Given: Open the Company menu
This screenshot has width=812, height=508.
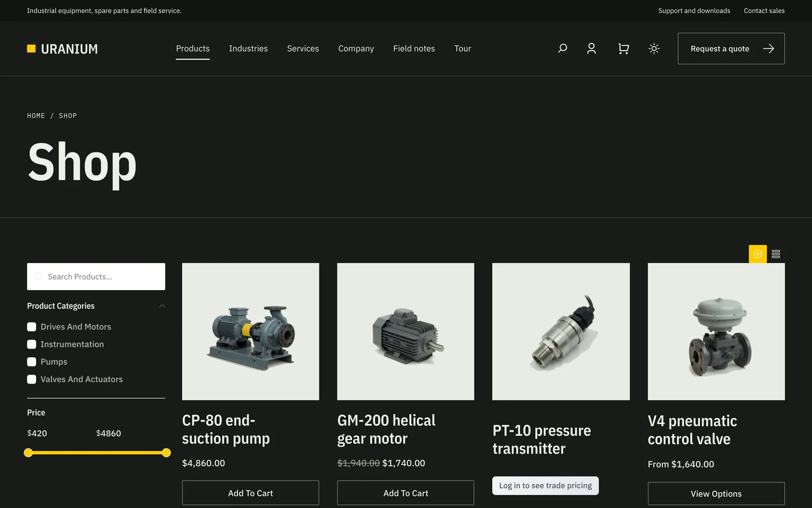Looking at the screenshot, I should (x=356, y=49).
